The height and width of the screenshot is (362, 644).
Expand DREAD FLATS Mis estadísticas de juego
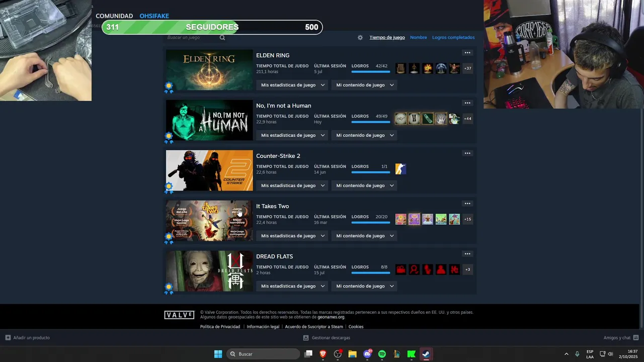293,286
